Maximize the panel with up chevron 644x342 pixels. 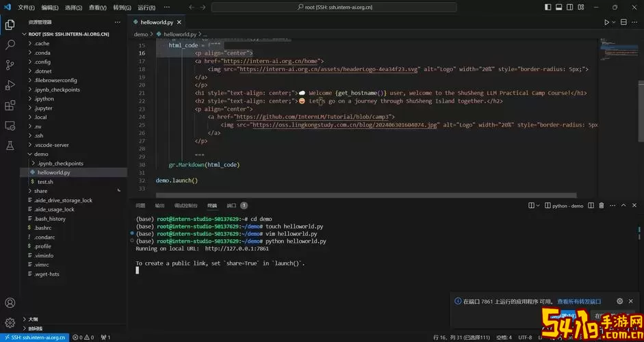623,205
